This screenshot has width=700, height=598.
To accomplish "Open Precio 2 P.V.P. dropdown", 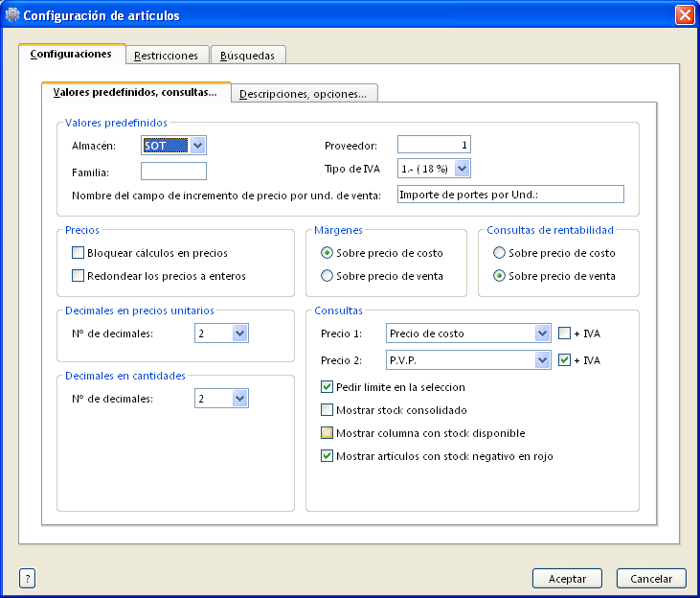I will (541, 360).
